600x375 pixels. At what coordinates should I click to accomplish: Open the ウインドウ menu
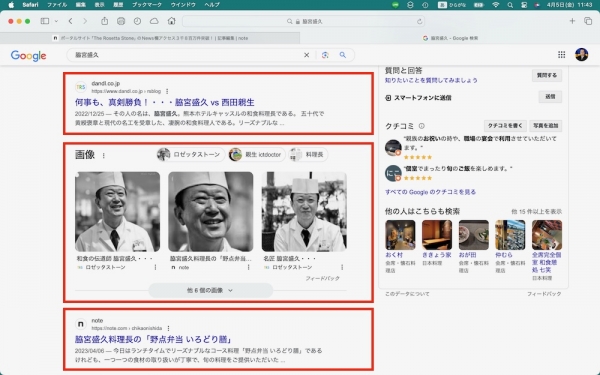pyautogui.click(x=183, y=5)
